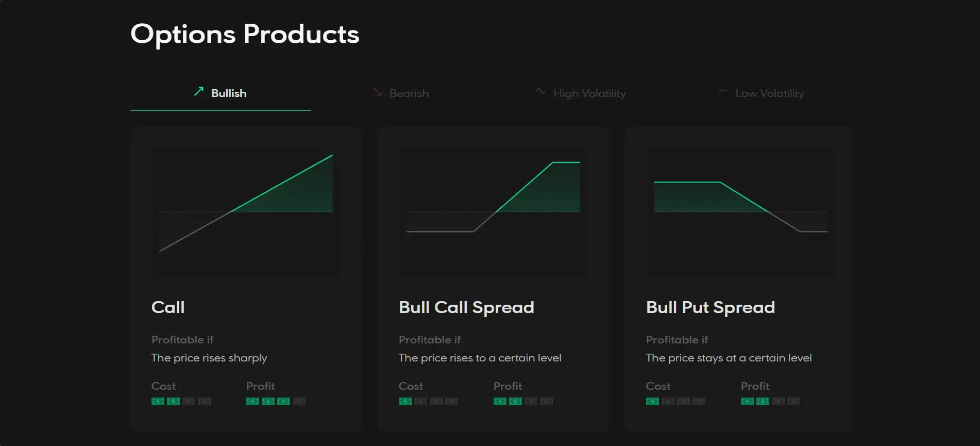Click the Call profit money icons
This screenshot has height=446, width=980.
point(276,401)
